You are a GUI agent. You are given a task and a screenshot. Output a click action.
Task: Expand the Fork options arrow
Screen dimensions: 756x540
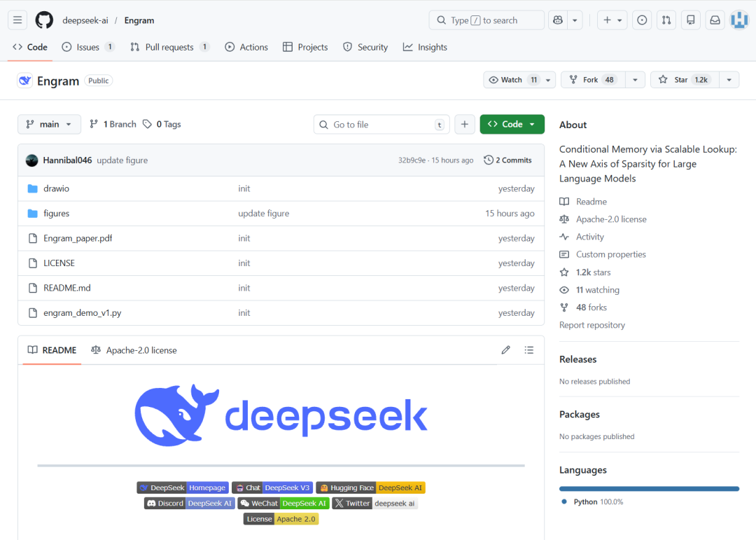pos(633,79)
